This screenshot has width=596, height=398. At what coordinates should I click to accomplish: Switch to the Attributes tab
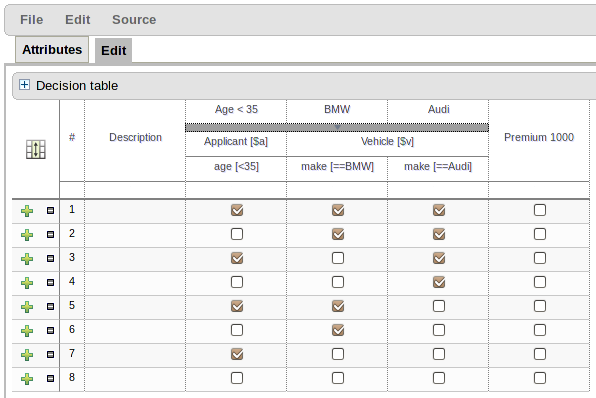pos(52,50)
